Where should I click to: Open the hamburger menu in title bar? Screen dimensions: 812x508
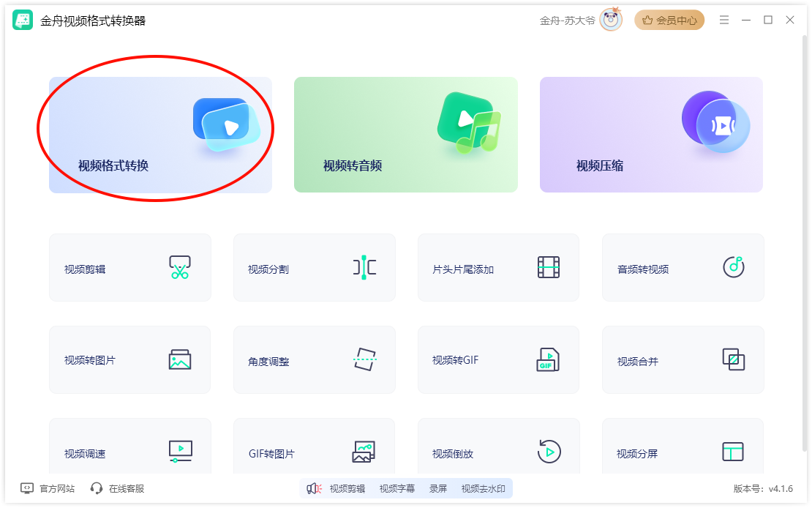pyautogui.click(x=724, y=20)
